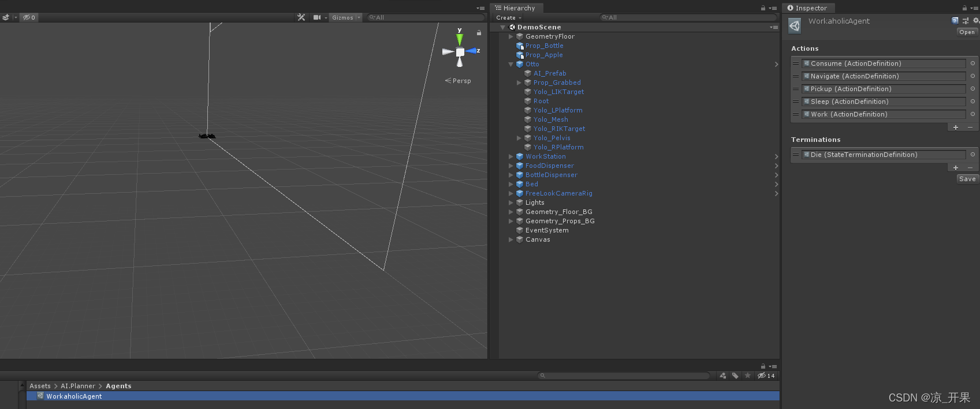Open the Hierarchy Create menu

[508, 18]
